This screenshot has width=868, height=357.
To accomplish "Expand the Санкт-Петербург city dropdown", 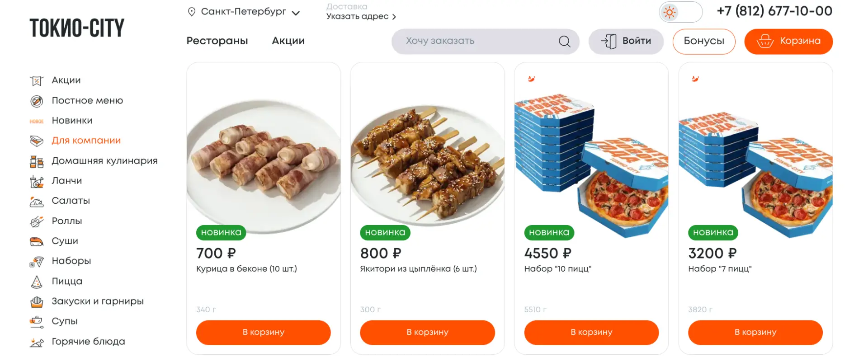I will click(x=244, y=12).
